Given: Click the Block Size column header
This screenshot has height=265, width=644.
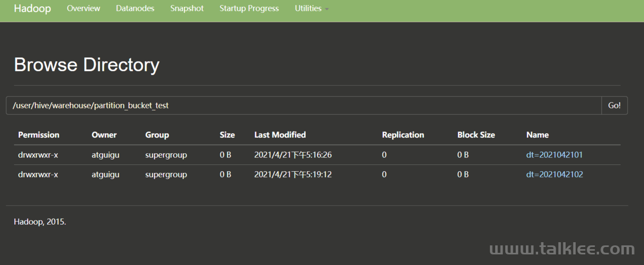Looking at the screenshot, I should pyautogui.click(x=476, y=135).
